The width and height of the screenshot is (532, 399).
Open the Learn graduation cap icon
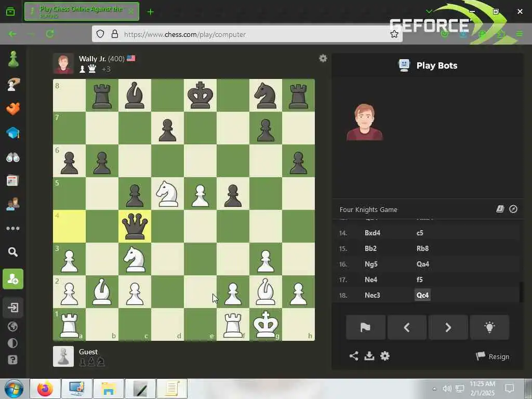click(13, 133)
